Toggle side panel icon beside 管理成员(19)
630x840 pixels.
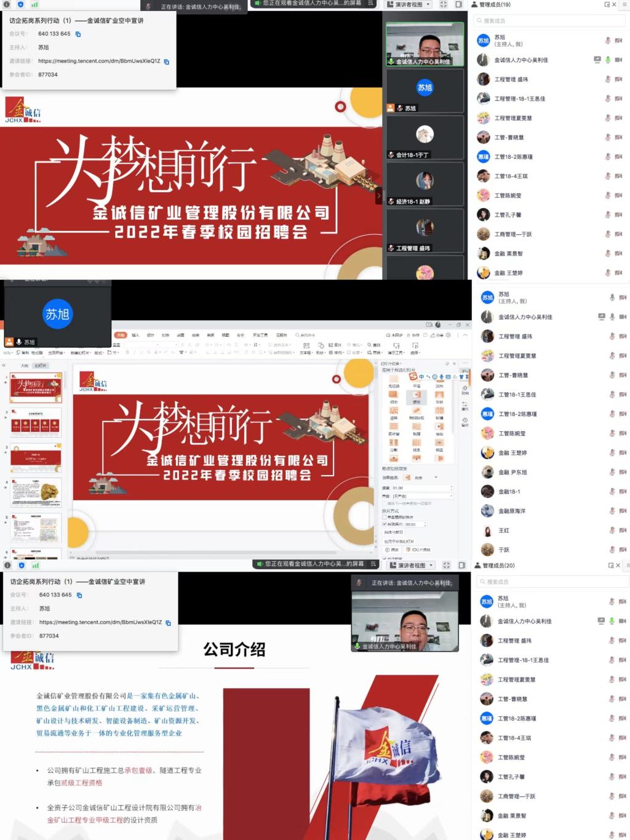click(x=458, y=4)
